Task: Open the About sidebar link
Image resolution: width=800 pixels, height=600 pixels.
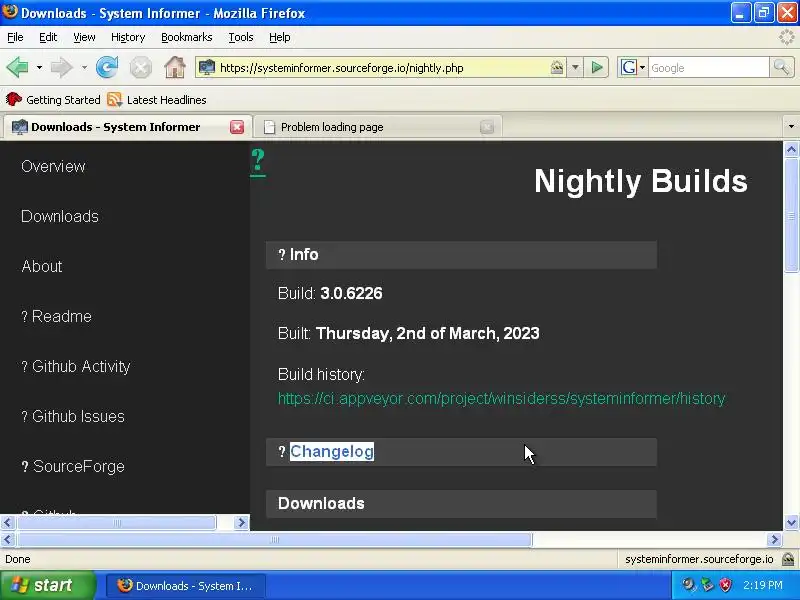Action: tap(42, 266)
